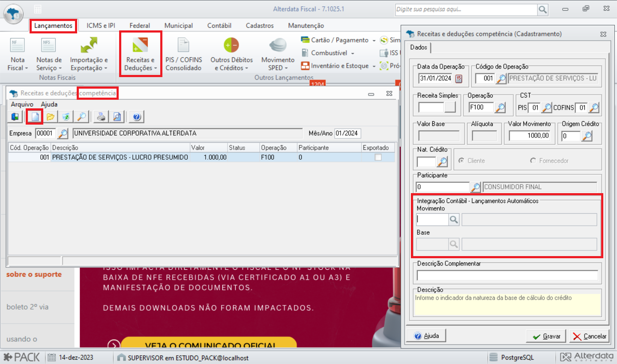Click the Ajuda button in Cadastramento dialog

click(x=426, y=336)
